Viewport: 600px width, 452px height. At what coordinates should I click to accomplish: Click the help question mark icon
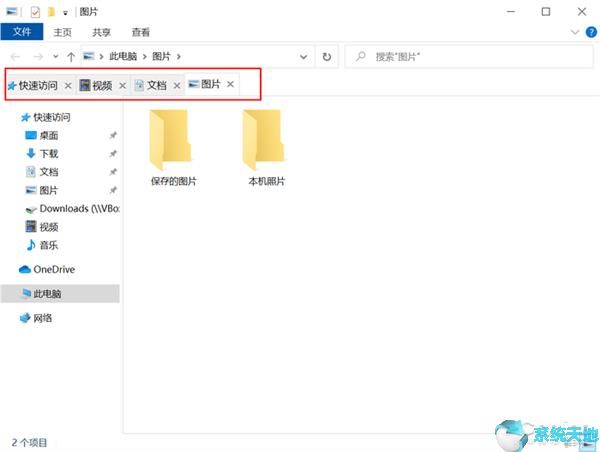591,32
